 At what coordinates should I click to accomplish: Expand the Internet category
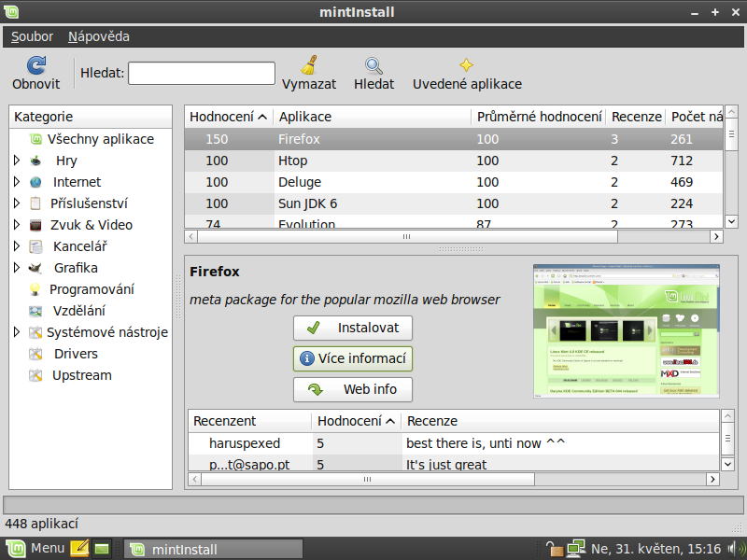click(17, 182)
